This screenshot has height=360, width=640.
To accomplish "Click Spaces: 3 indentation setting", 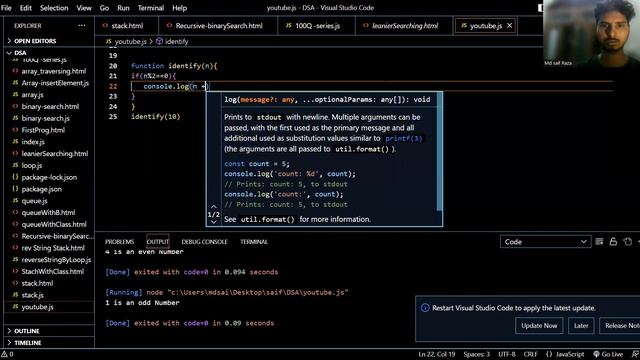I will click(x=476, y=354).
